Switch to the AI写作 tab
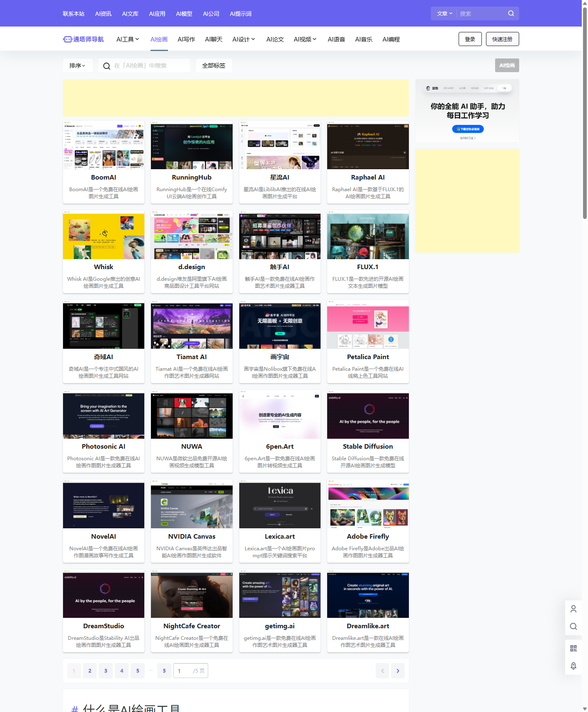588x712 pixels. pyautogui.click(x=186, y=39)
